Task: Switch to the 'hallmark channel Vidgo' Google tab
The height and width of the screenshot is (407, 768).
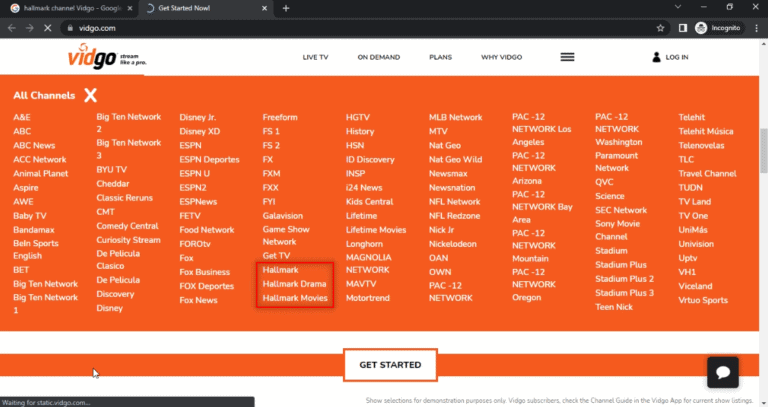Action: pos(71,8)
